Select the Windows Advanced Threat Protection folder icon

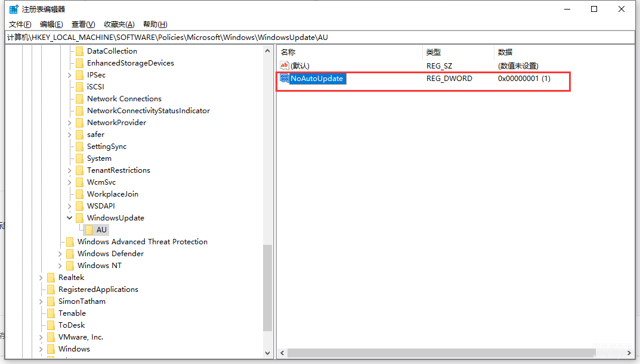[x=70, y=242]
